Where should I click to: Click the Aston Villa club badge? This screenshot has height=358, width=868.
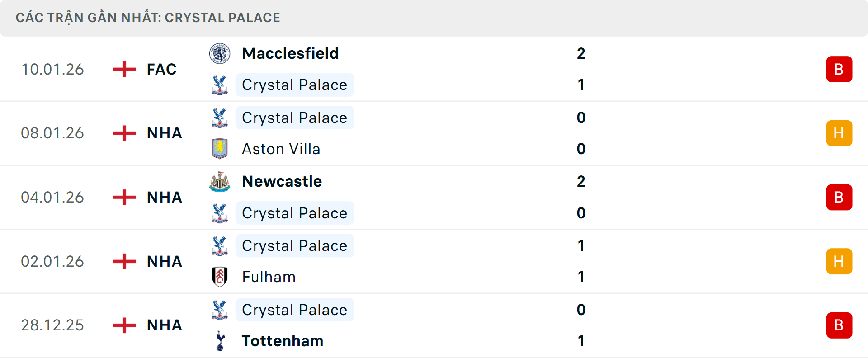tap(220, 149)
